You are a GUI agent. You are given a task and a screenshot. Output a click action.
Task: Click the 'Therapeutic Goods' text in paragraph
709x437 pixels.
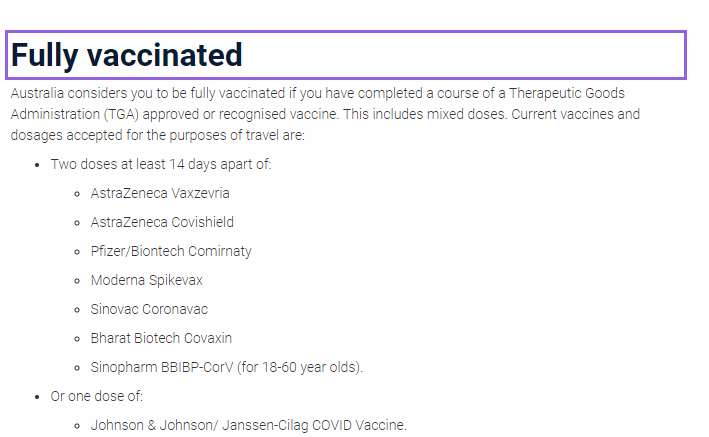567,93
